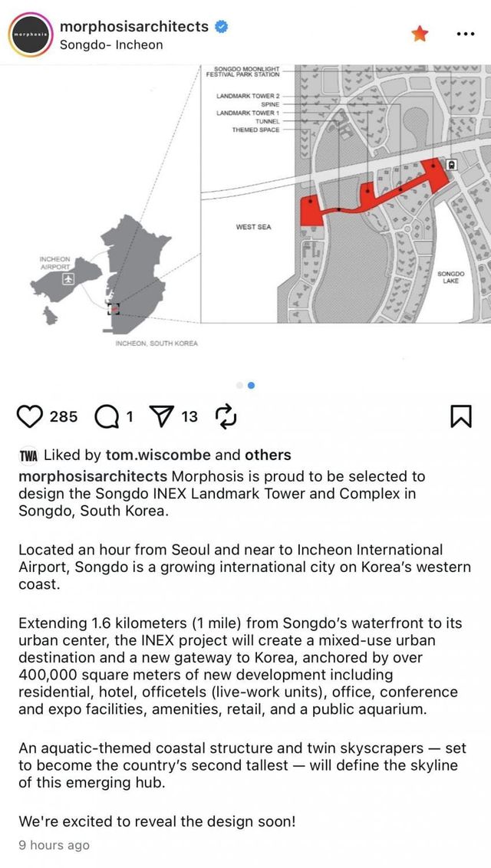
Task: Tap the orange star favorite icon
Action: tap(420, 34)
